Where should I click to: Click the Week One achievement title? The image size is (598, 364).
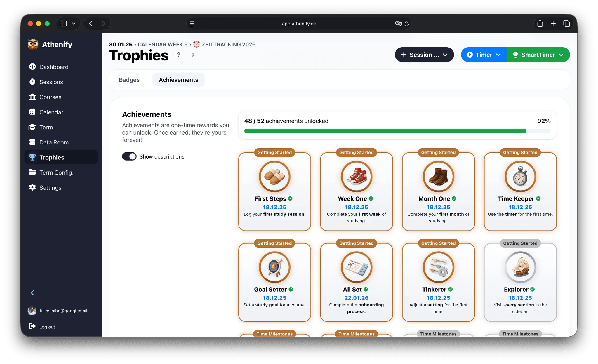pyautogui.click(x=352, y=198)
